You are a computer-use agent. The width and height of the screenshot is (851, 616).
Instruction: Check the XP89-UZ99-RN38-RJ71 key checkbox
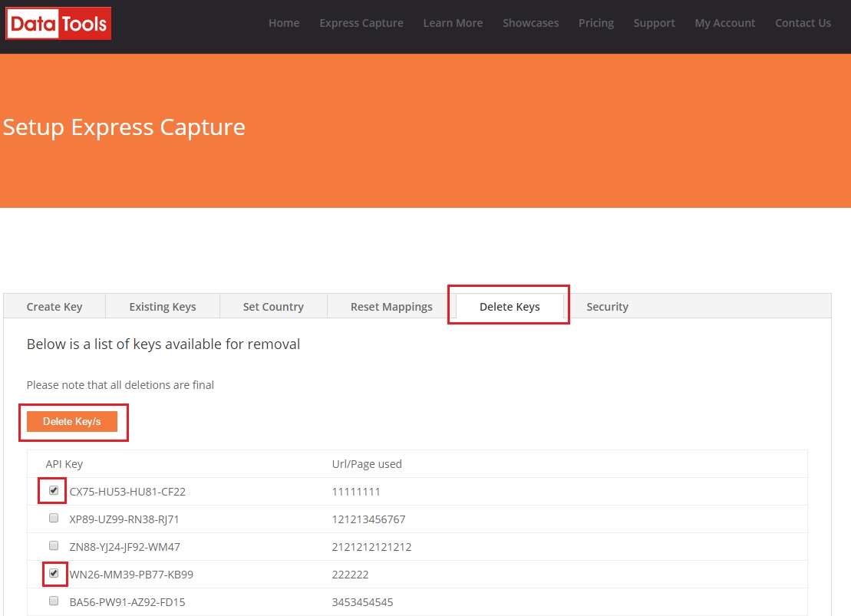54,519
